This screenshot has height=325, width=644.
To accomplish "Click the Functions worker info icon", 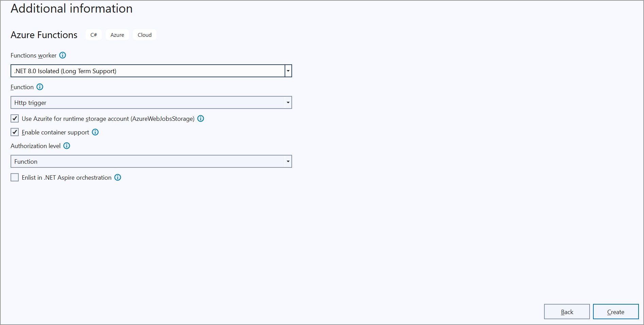I will 63,55.
